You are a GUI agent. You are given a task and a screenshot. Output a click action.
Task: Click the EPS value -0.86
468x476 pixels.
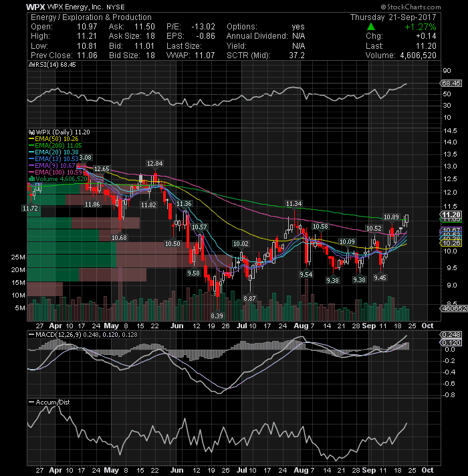tap(205, 36)
